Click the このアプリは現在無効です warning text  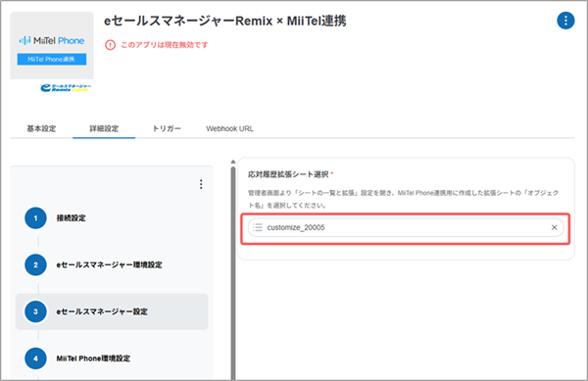pos(165,45)
